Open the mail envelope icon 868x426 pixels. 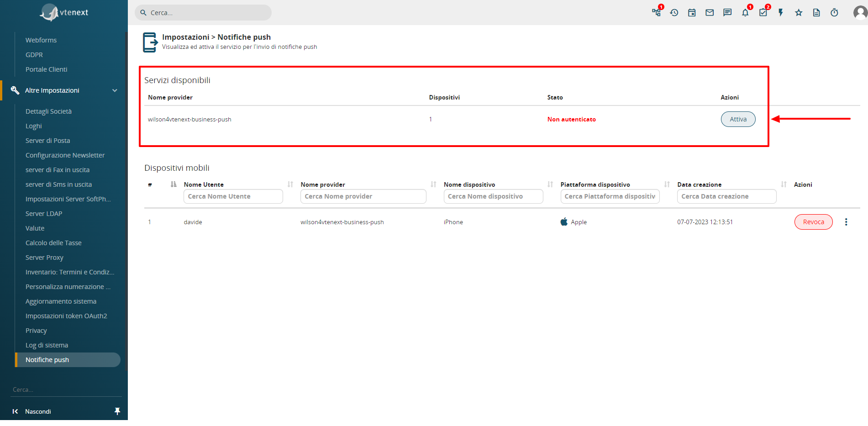coord(710,13)
